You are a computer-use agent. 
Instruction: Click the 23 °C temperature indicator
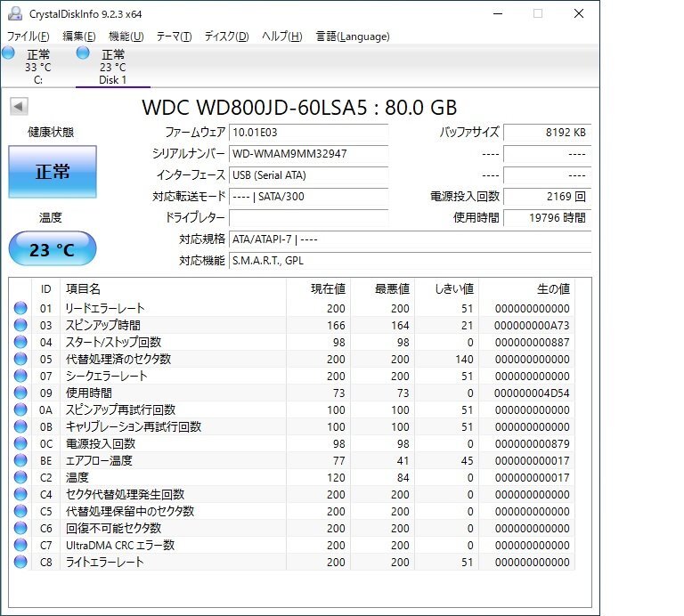53,249
